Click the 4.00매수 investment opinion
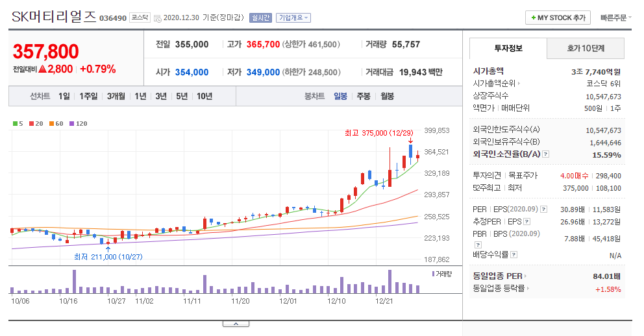 tap(574, 176)
